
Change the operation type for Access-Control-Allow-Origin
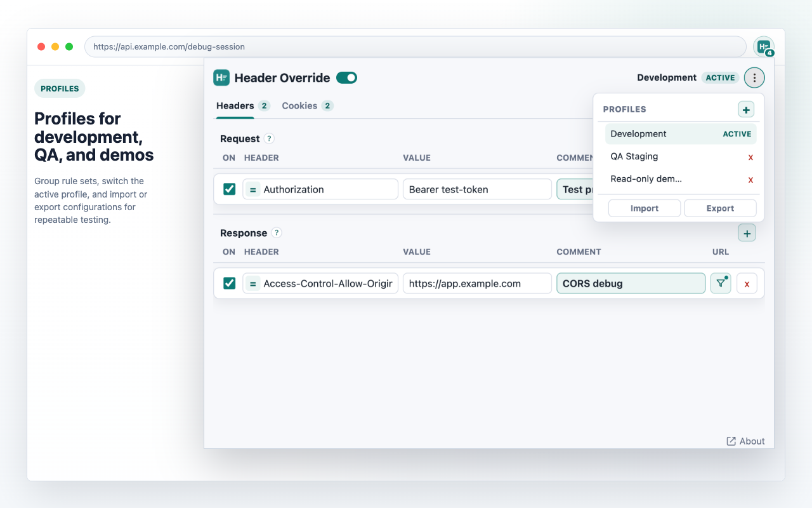click(x=252, y=283)
